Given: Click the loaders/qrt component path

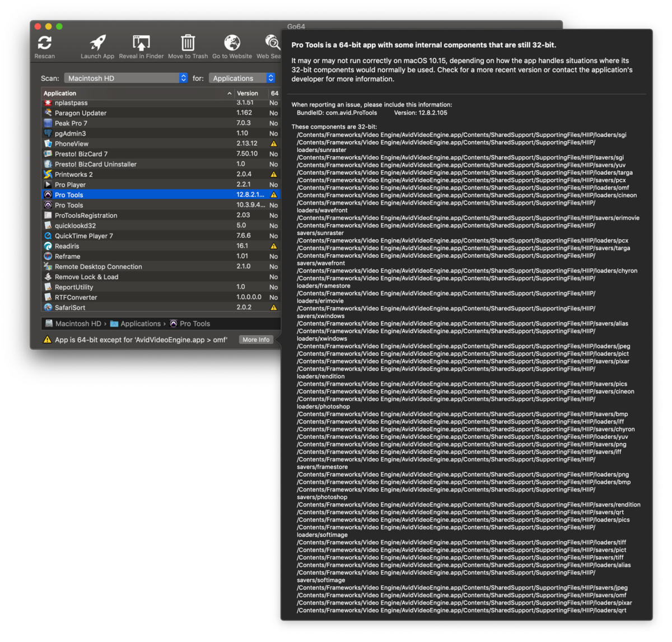Looking at the screenshot, I should click(461, 611).
